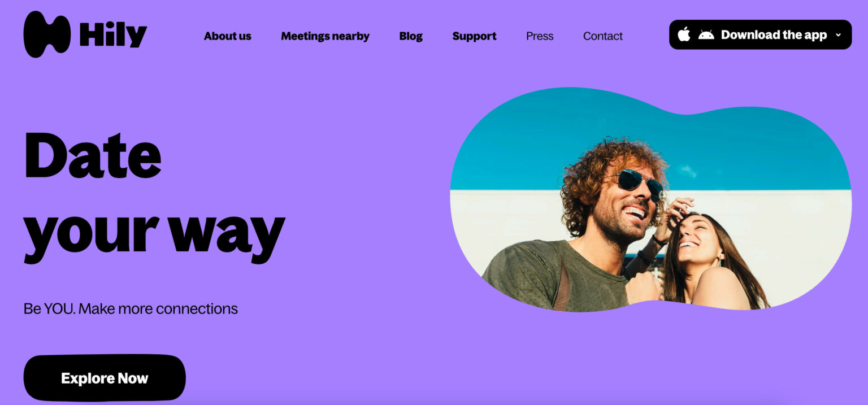Open the Contact page link
Viewport: 868px width, 405px height.
pyautogui.click(x=602, y=36)
